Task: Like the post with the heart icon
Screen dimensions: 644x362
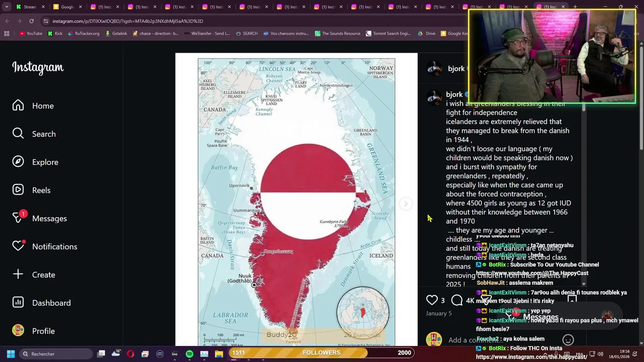Action: click(432, 300)
